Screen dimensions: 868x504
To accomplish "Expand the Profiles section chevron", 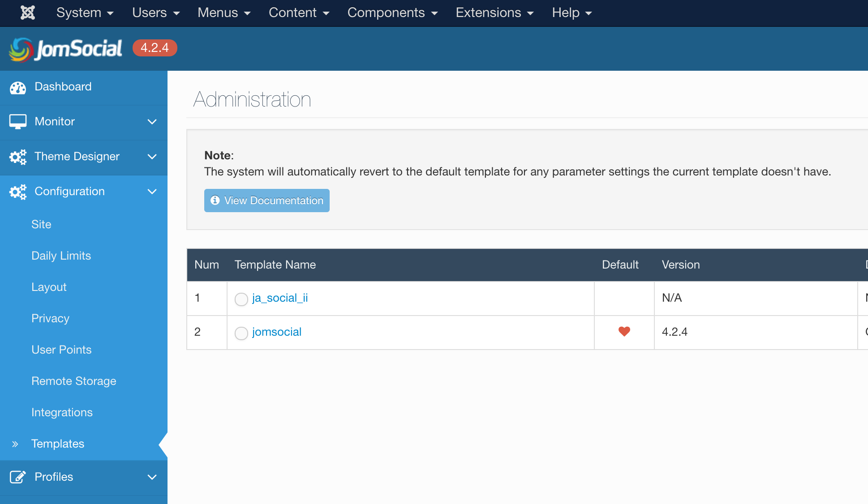I will click(x=152, y=477).
